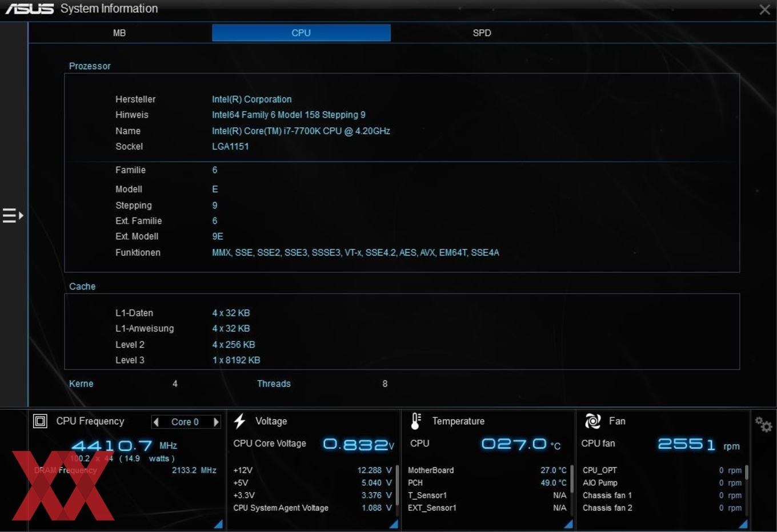The image size is (777, 532).
Task: Click the CPU Core Voltage 0.832 reading
Action: point(358,444)
